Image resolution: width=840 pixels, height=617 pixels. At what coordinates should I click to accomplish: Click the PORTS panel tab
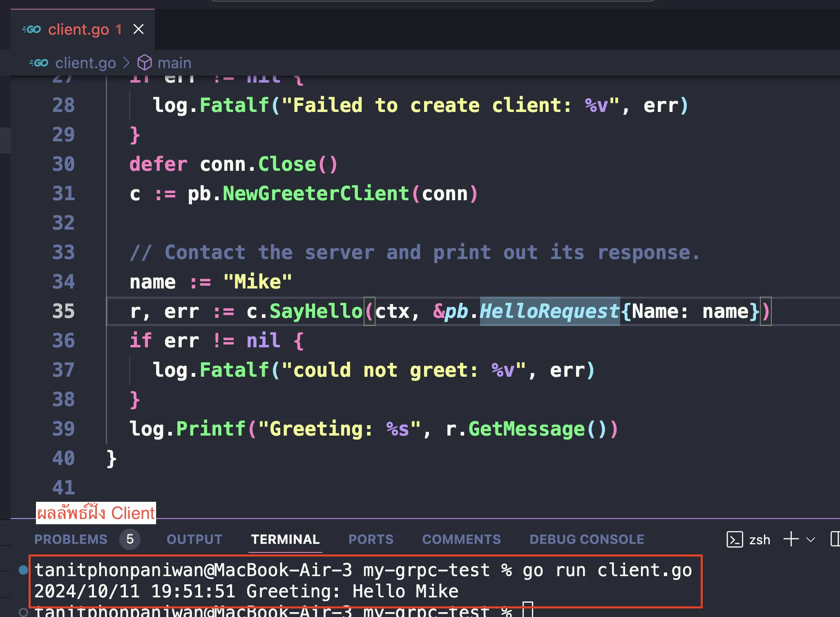tap(371, 538)
